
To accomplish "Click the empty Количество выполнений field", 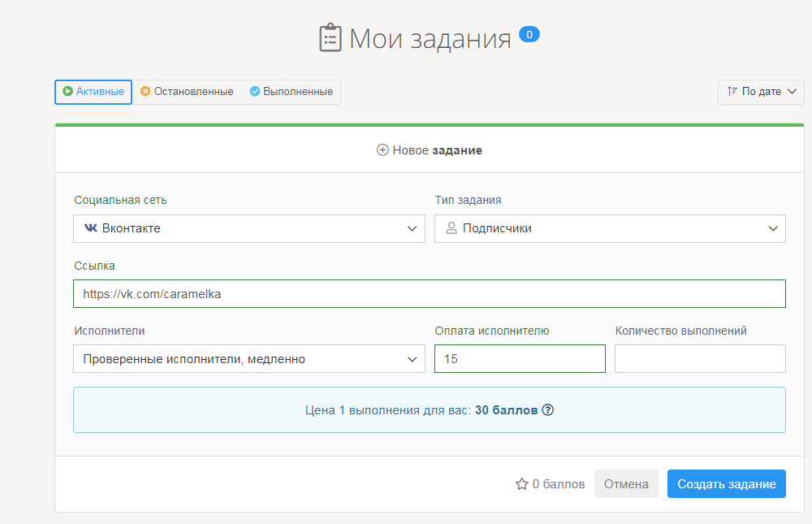I will click(700, 358).
